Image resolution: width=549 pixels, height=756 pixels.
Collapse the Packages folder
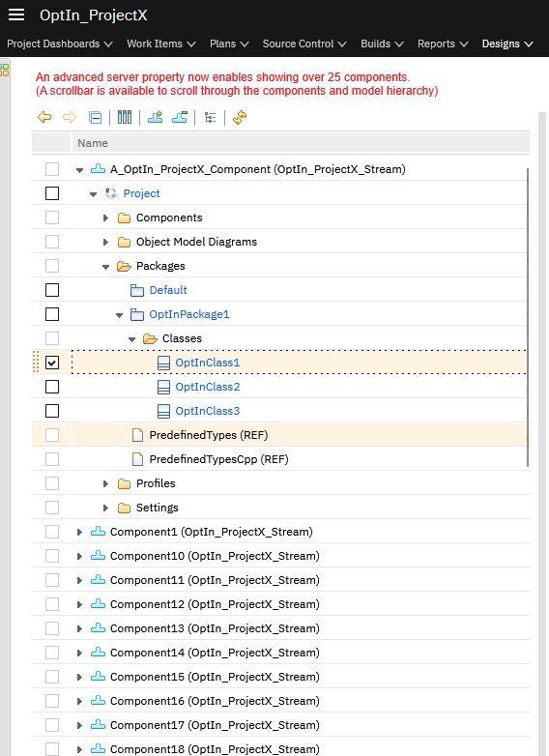coord(105,267)
